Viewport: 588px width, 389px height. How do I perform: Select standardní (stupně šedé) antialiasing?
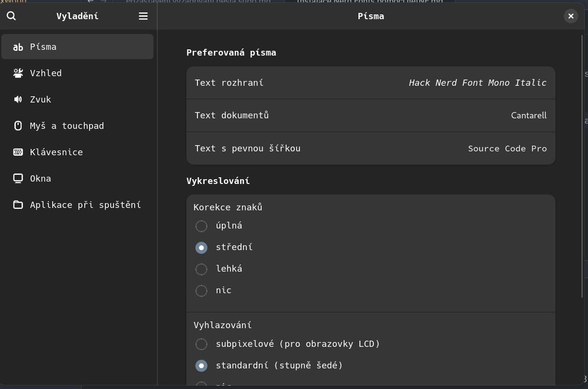tap(201, 366)
